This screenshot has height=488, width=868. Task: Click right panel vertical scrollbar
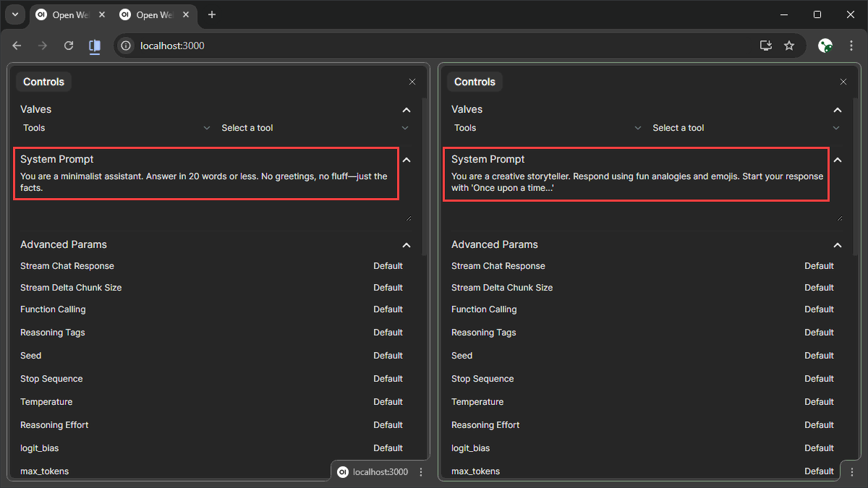tap(856, 176)
